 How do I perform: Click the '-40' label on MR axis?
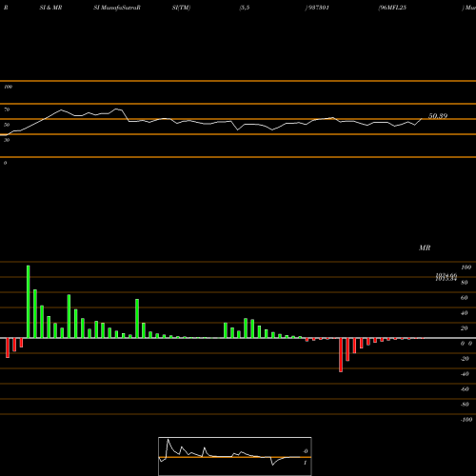(x=465, y=374)
